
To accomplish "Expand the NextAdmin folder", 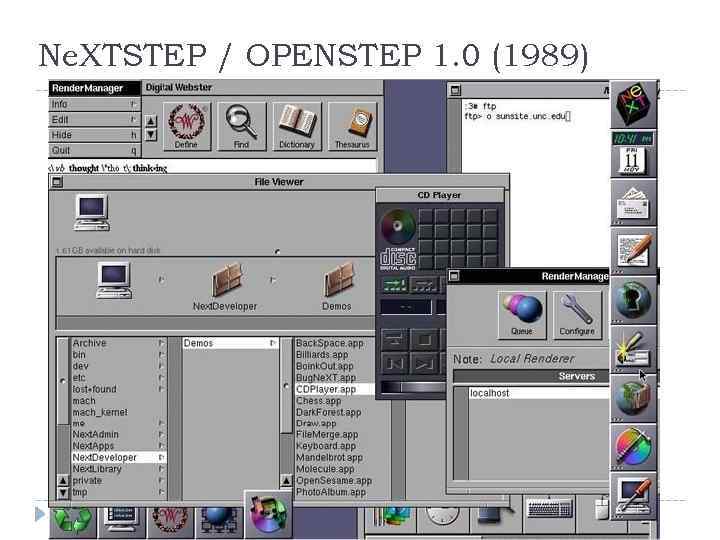I will (x=161, y=434).
